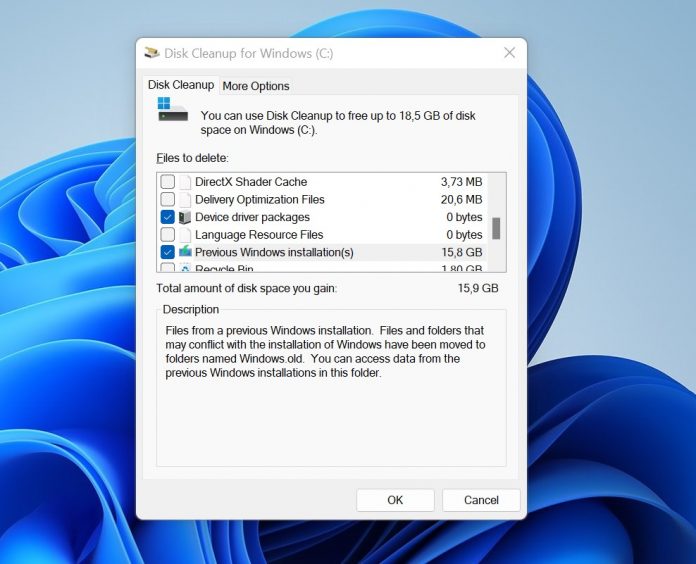Click the DirectX Shader Cache file icon
Image resolution: width=696 pixels, height=564 pixels.
point(185,182)
